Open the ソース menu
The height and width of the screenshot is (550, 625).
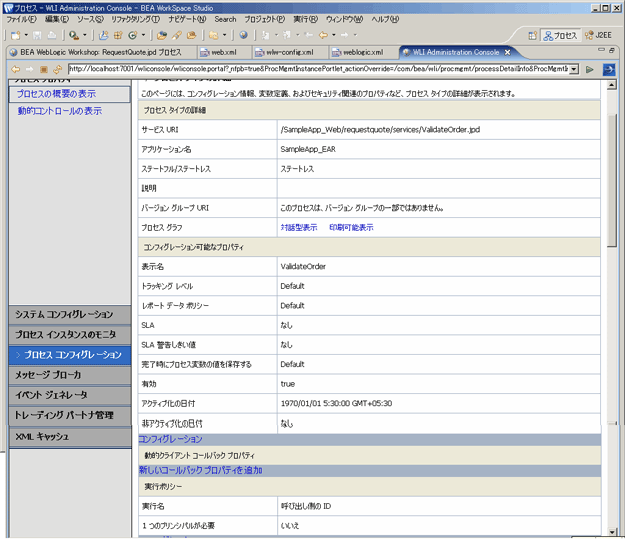90,19
